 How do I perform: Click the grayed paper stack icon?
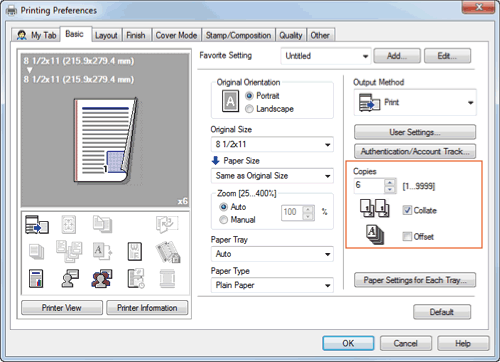(x=36, y=251)
